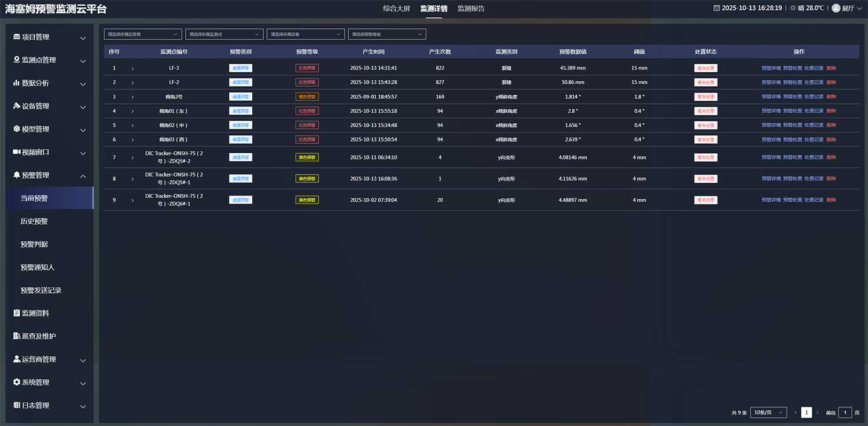Screen dimensions: 868x426
Task: Switch to the 综合大屏 tab
Action: (396, 9)
